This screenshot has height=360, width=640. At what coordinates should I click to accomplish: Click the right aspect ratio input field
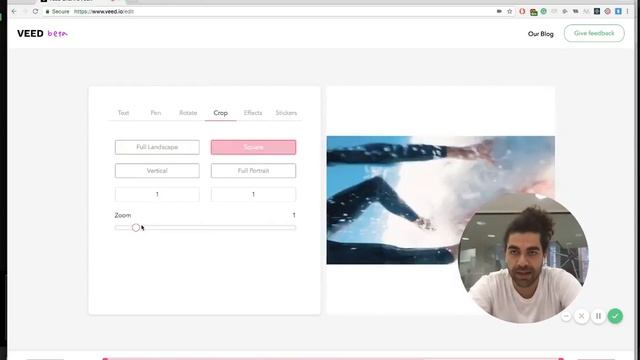point(253,194)
